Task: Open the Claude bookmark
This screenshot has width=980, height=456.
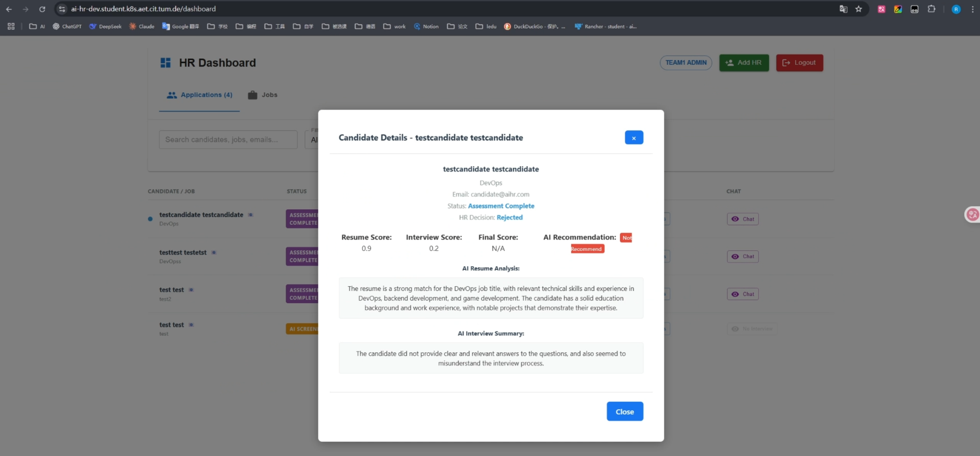Action: pos(142,27)
